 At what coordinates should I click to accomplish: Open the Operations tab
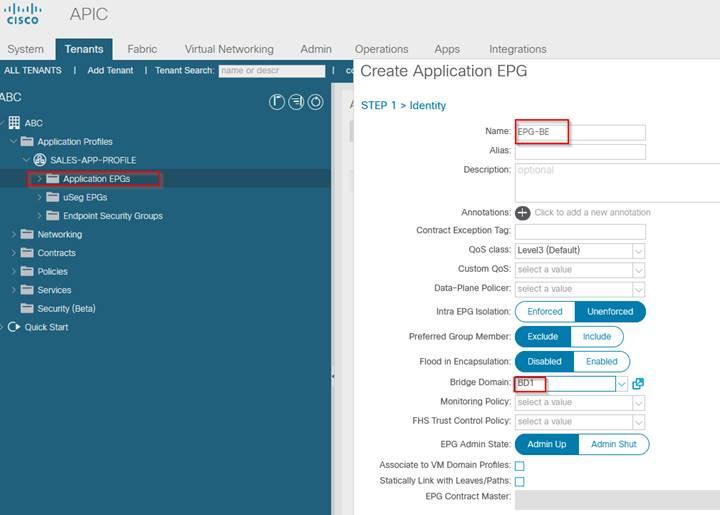pos(381,49)
